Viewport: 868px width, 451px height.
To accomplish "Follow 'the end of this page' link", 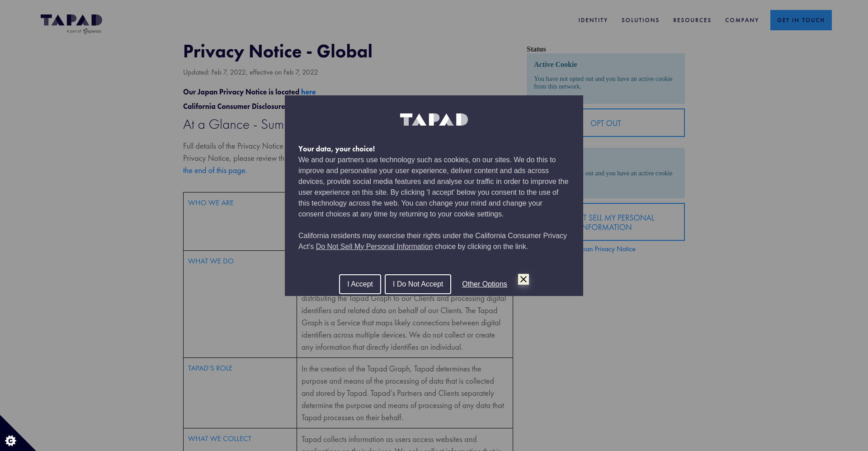I will coord(215,170).
